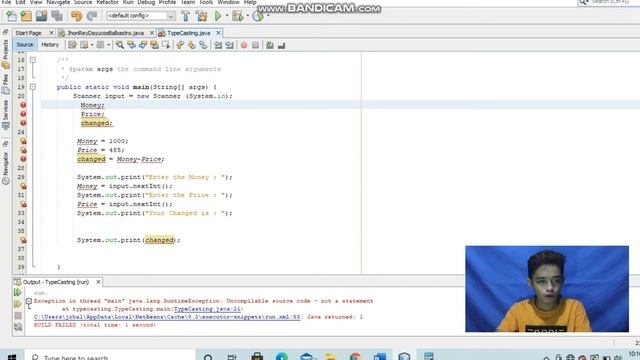Click the Undo arrow icon
Viewport: 640px width, 360px height.
(76, 16)
